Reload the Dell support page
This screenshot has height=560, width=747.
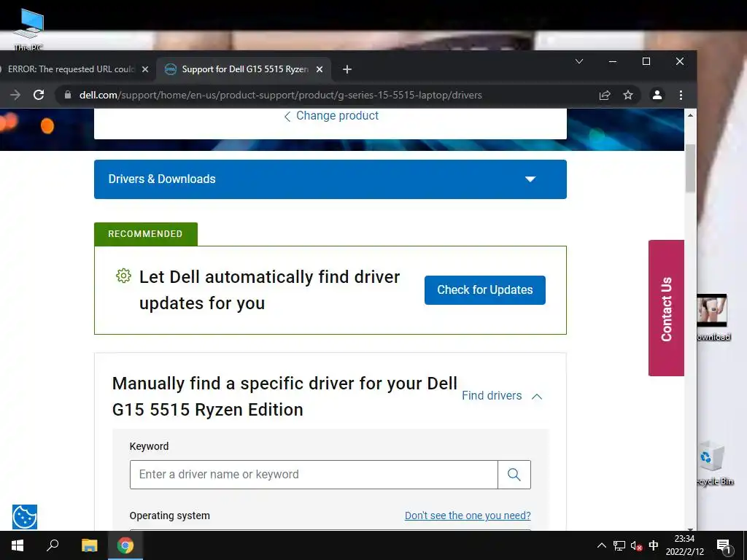tap(39, 95)
